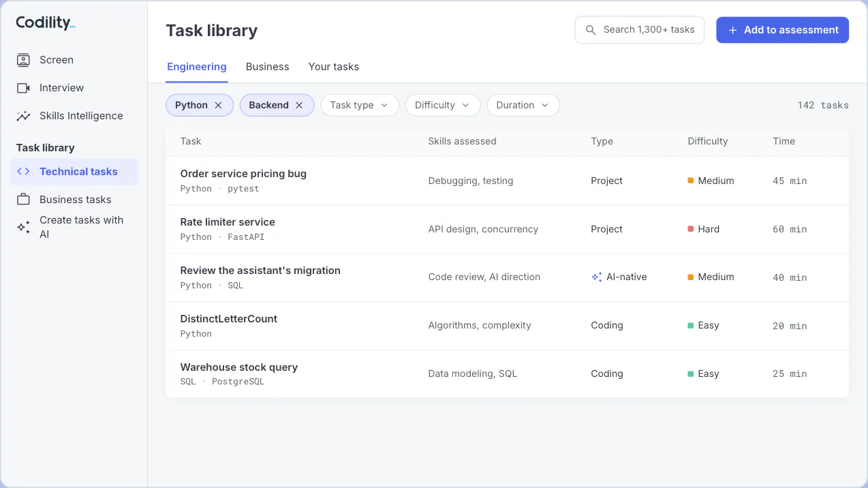Screen dimensions: 868x488
Task: Click the Task column header
Action: (191, 141)
